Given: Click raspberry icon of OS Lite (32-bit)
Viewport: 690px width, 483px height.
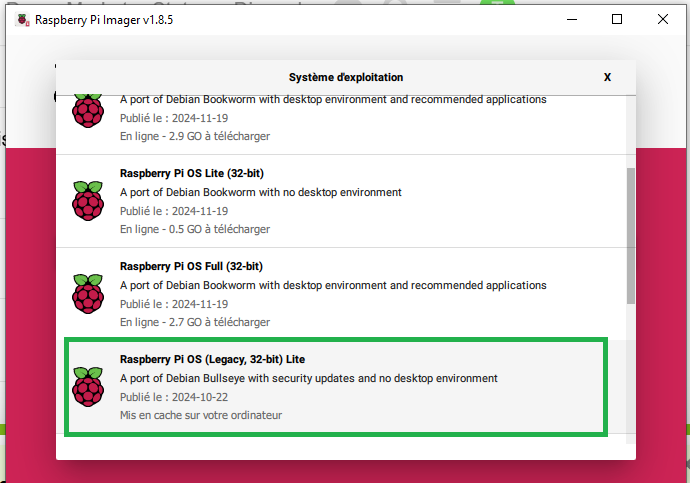Looking at the screenshot, I should click(88, 201).
